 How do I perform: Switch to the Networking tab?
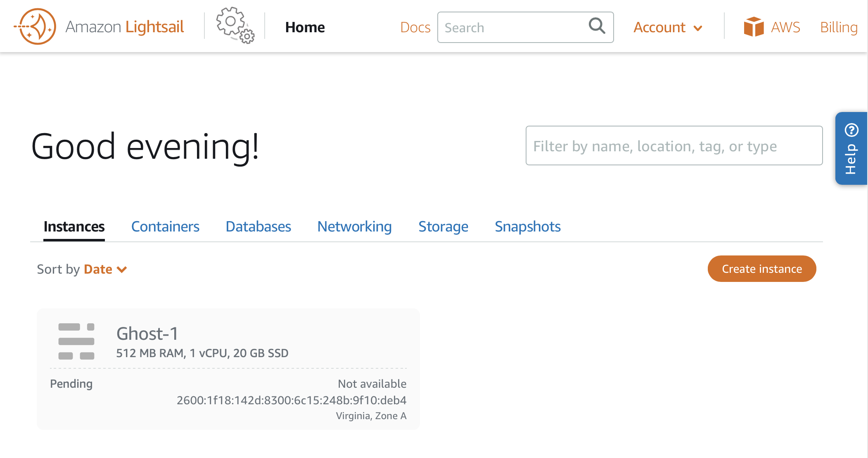[x=354, y=227]
